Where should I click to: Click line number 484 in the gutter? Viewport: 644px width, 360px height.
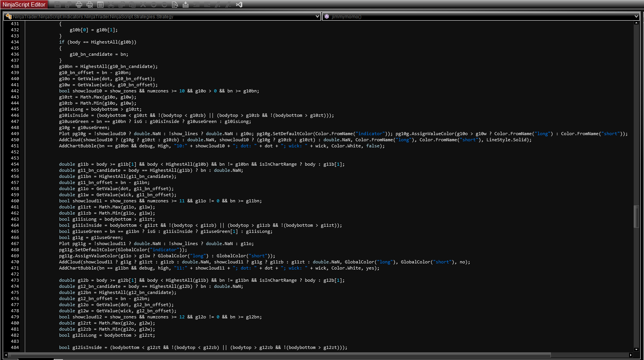coord(15,347)
